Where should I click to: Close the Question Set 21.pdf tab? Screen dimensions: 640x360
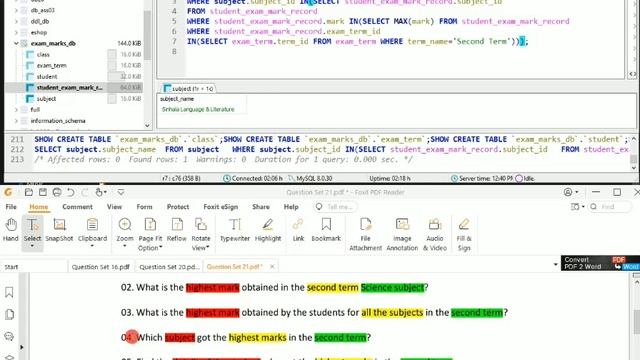tap(272, 267)
